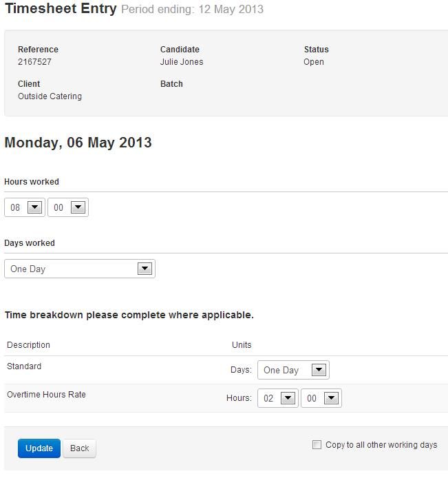The image size is (448, 487).
Task: Open the Standard Days dropdown arrow
Action: click(x=319, y=370)
